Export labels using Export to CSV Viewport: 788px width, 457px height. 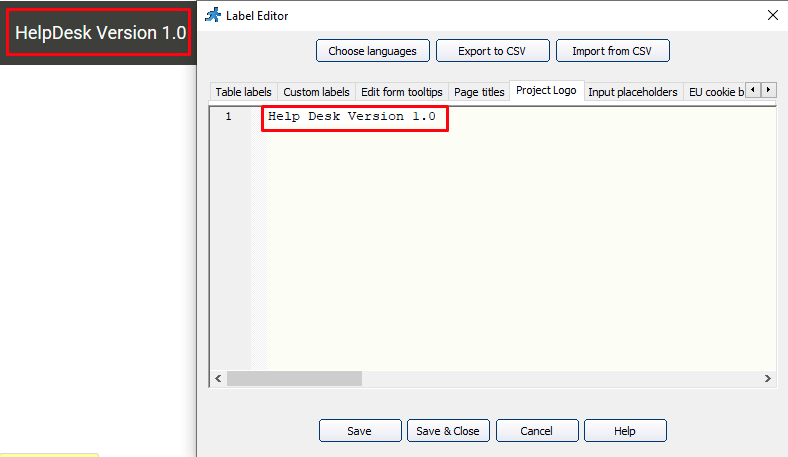pos(494,51)
